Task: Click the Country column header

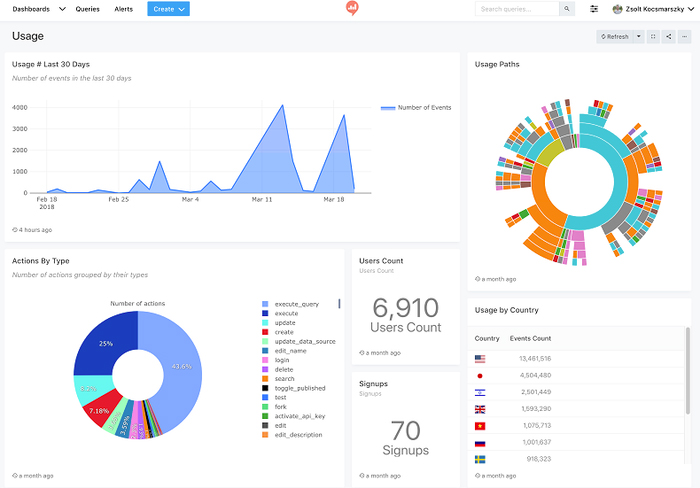Action: (x=487, y=338)
